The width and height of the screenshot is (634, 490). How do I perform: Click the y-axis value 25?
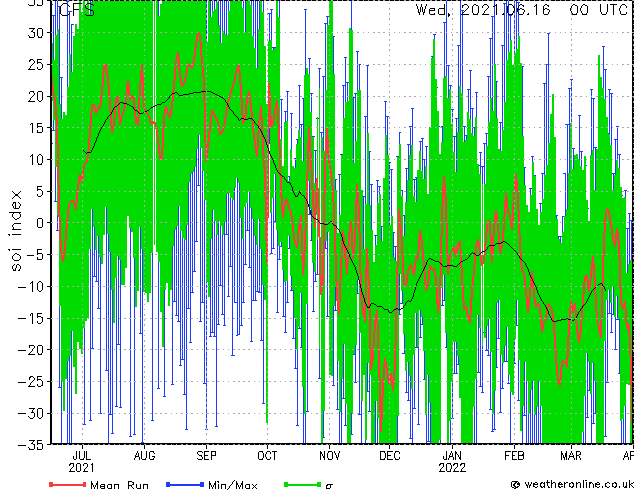click(x=36, y=64)
